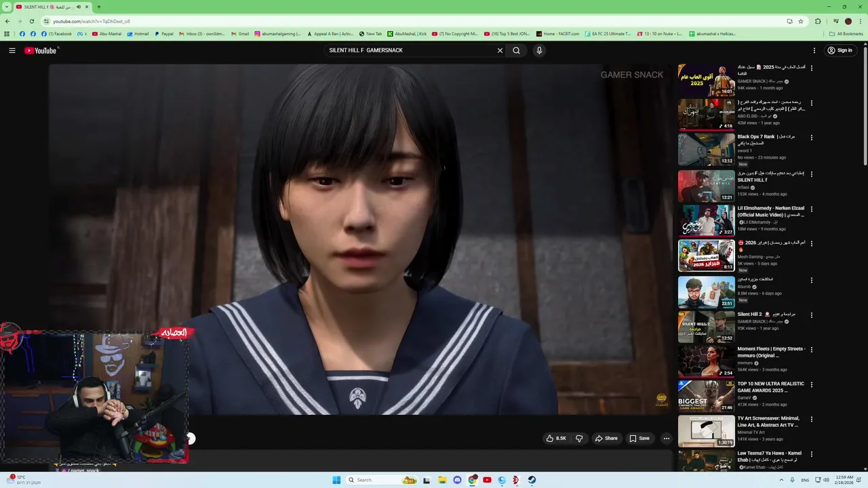Open options for 'TV Art Screensaver' video

click(812, 419)
